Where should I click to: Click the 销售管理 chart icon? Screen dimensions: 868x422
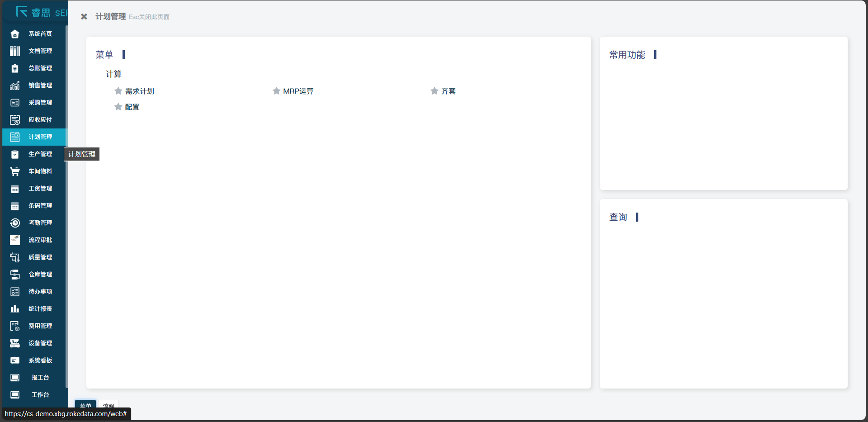click(15, 85)
